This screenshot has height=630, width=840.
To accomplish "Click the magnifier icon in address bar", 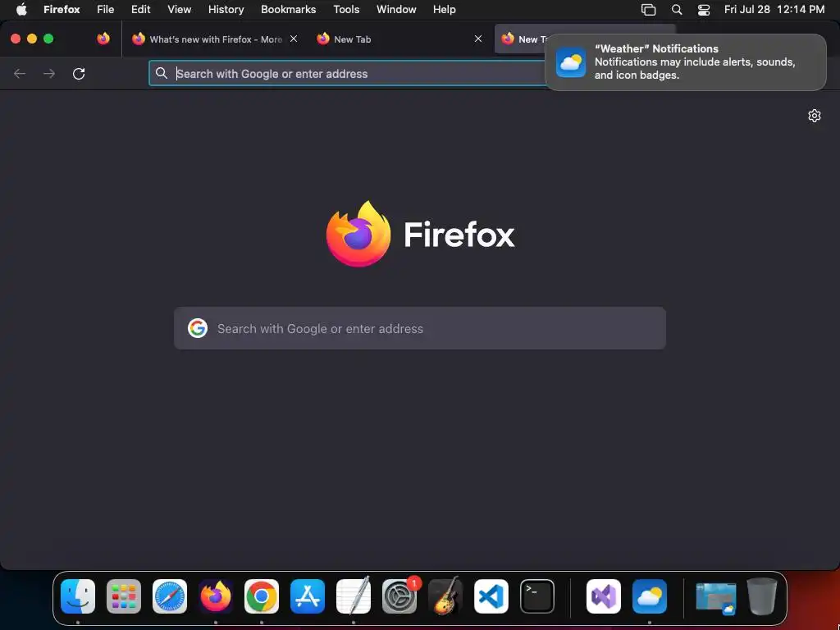I will [162, 73].
